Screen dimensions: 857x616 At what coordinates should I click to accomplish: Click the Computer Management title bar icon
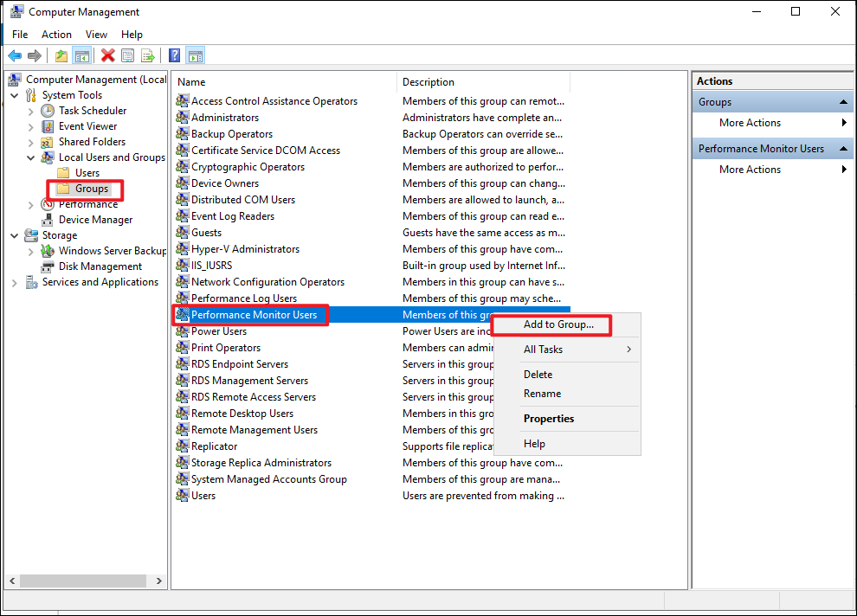coord(17,11)
